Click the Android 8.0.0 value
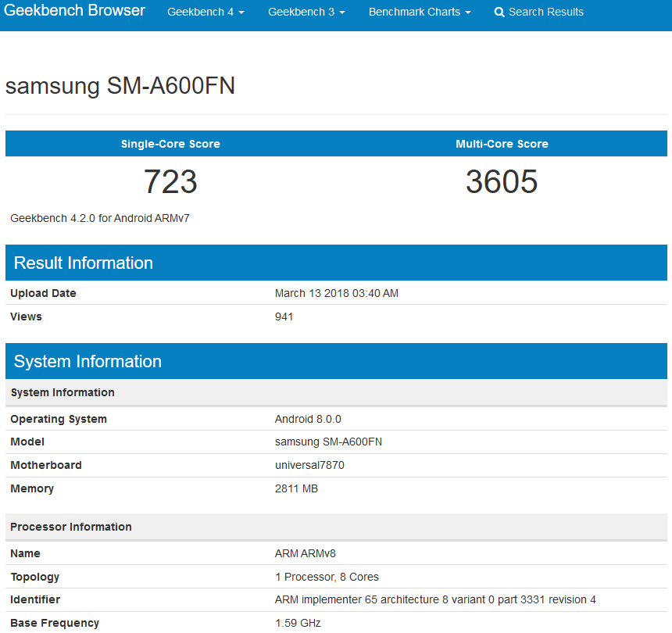672x633 pixels. point(308,419)
